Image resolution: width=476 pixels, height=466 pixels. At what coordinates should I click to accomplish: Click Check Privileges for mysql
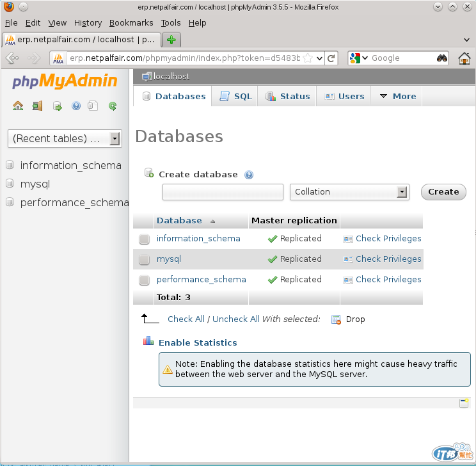click(388, 259)
